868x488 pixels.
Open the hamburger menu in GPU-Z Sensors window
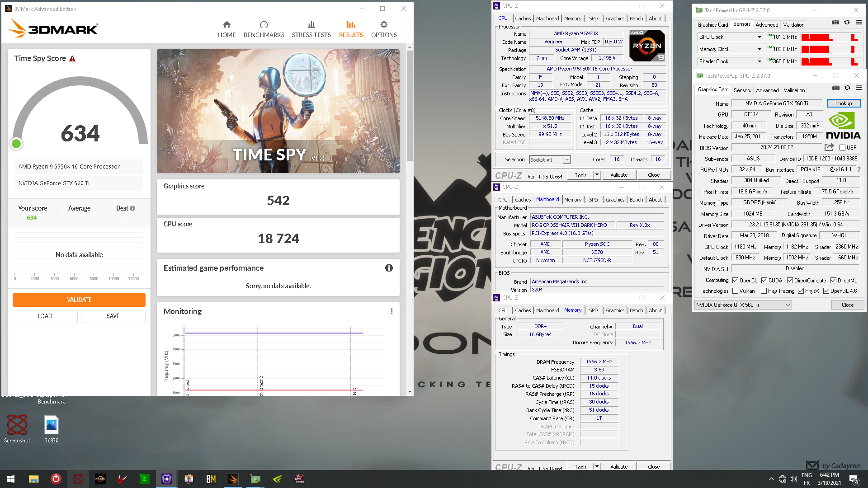click(859, 22)
